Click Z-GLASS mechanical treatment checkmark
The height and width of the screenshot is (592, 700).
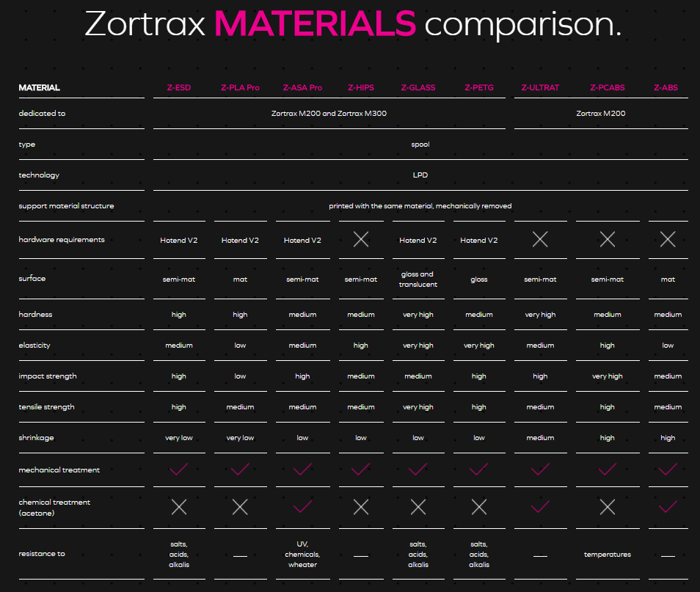click(x=418, y=469)
